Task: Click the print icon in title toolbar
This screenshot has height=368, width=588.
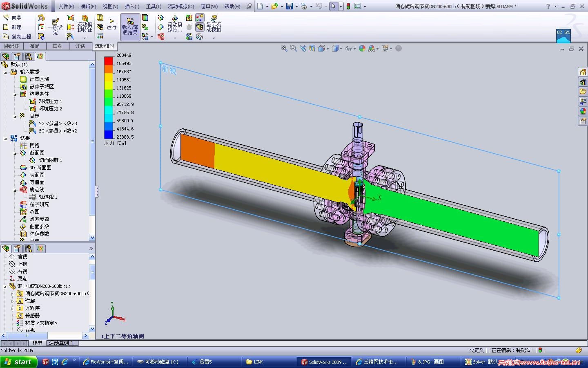Action: pos(303,6)
